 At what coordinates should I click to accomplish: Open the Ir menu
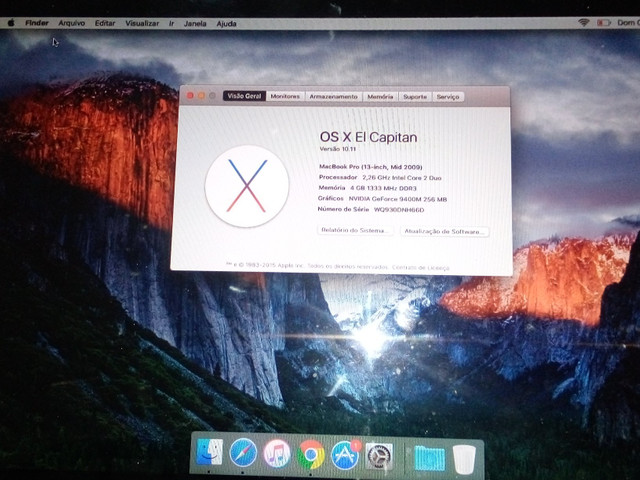coord(171,24)
